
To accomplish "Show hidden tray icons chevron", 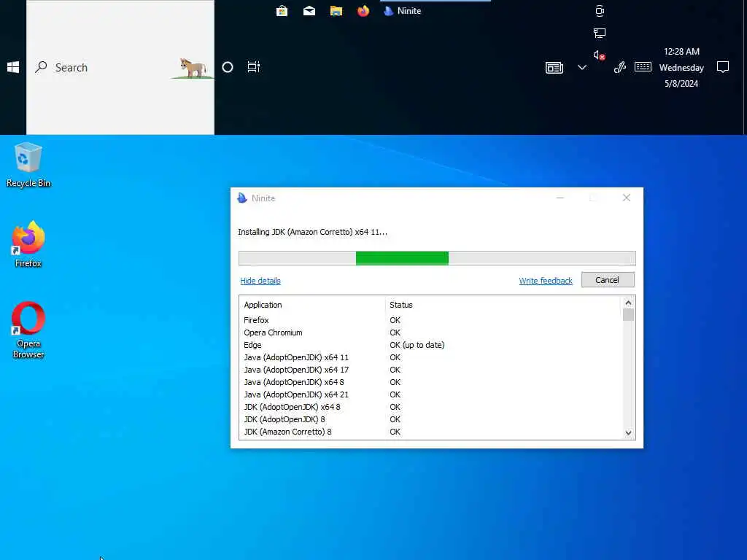I will click(581, 67).
